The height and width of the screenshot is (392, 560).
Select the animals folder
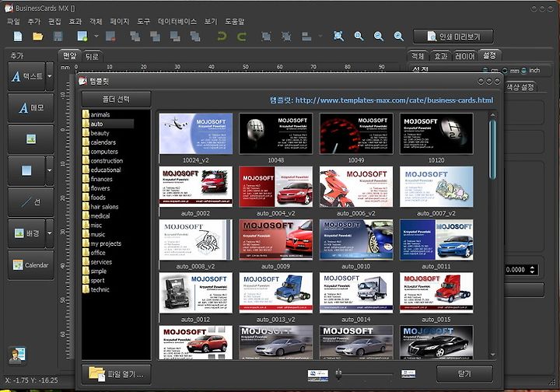100,114
